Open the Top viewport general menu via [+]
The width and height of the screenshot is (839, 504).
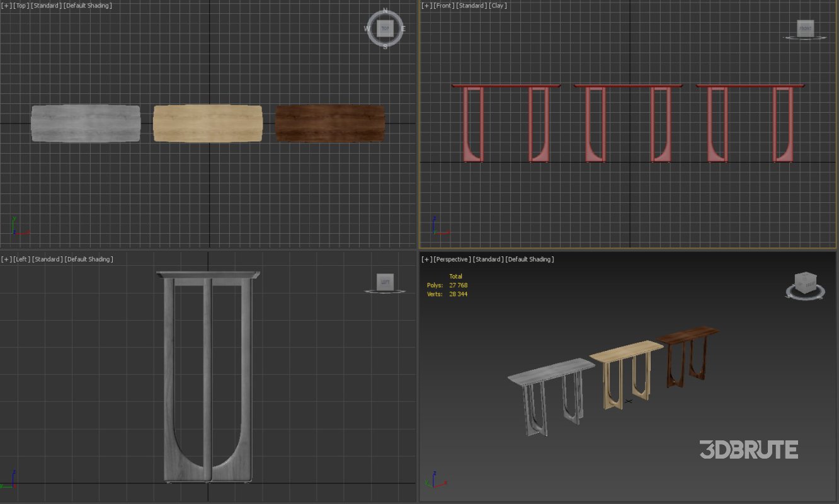pos(6,5)
